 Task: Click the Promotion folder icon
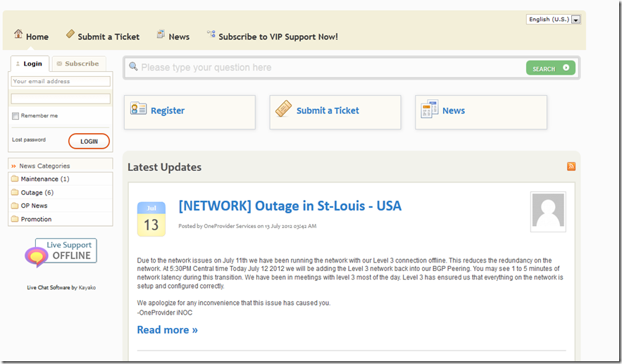[x=15, y=219]
